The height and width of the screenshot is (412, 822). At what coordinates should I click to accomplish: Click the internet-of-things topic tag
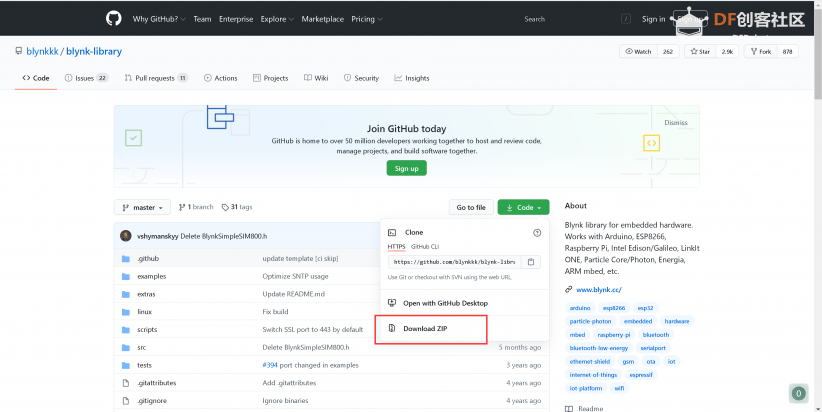[x=593, y=375]
